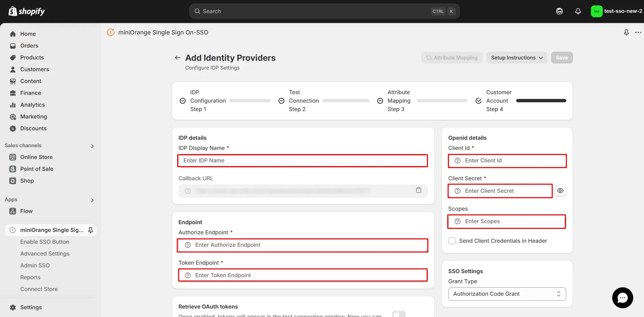
Task: Click the help icon in Client Secret field
Action: [x=457, y=191]
